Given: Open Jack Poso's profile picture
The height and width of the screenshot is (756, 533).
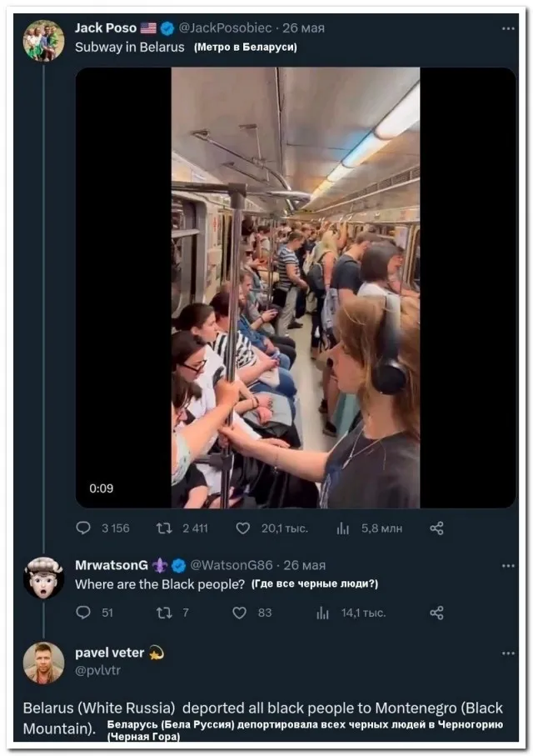Looking at the screenshot, I should point(43,41).
